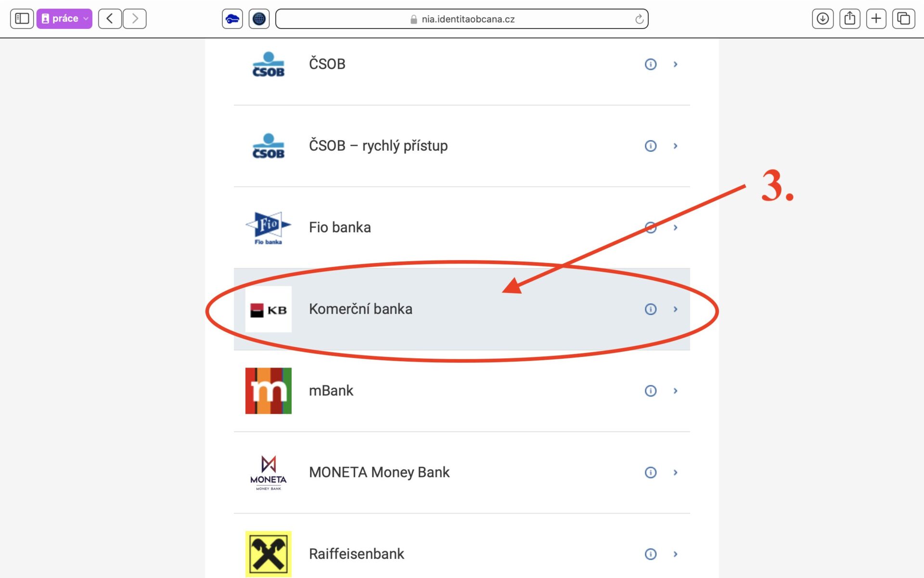Open the MONETA Money Bank chevron
The height and width of the screenshot is (578, 924).
coord(676,473)
